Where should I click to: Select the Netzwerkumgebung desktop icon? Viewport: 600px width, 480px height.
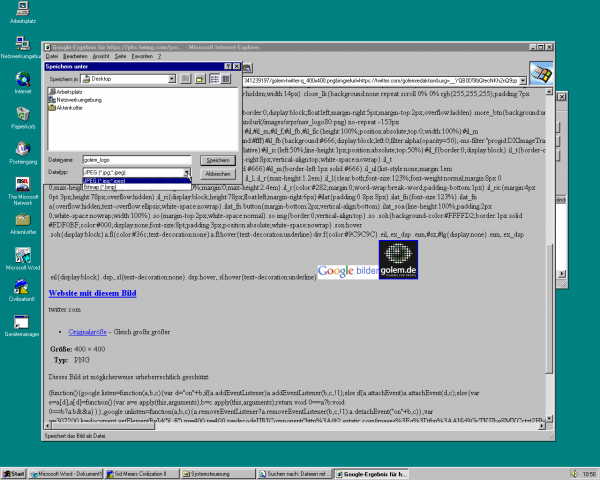click(21, 47)
